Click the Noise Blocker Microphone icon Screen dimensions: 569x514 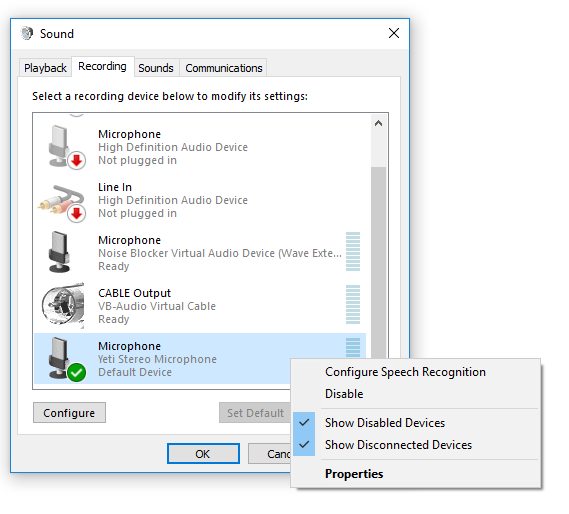59,252
